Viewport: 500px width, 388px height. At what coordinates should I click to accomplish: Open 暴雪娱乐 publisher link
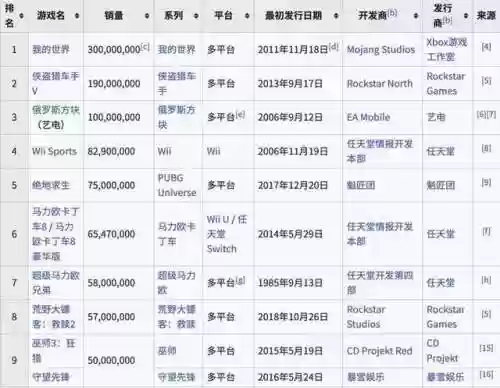coord(445,377)
